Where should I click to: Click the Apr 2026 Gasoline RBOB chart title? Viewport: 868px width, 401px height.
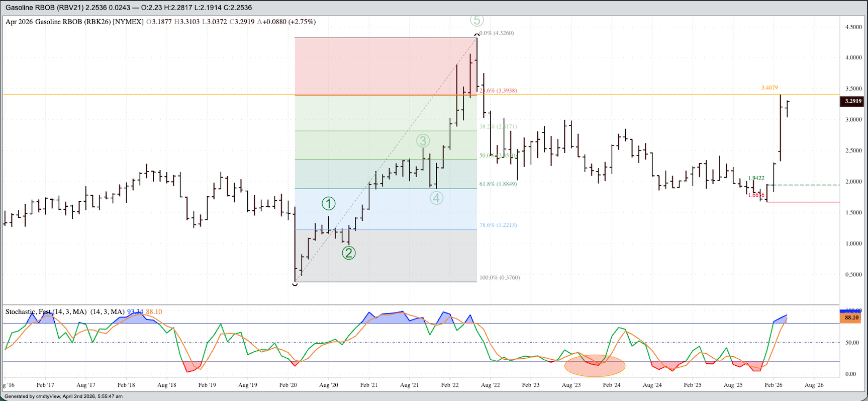(74, 22)
